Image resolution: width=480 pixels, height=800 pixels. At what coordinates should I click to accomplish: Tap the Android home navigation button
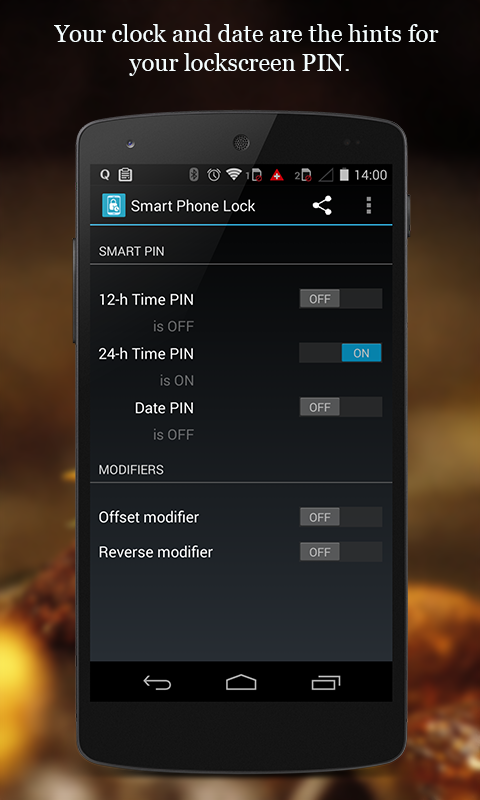241,683
